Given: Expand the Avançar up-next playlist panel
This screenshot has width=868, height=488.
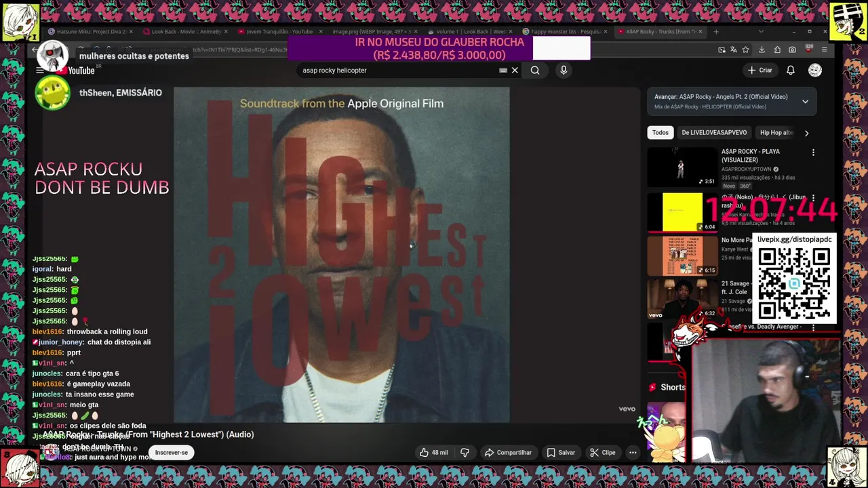Looking at the screenshot, I should click(x=805, y=102).
